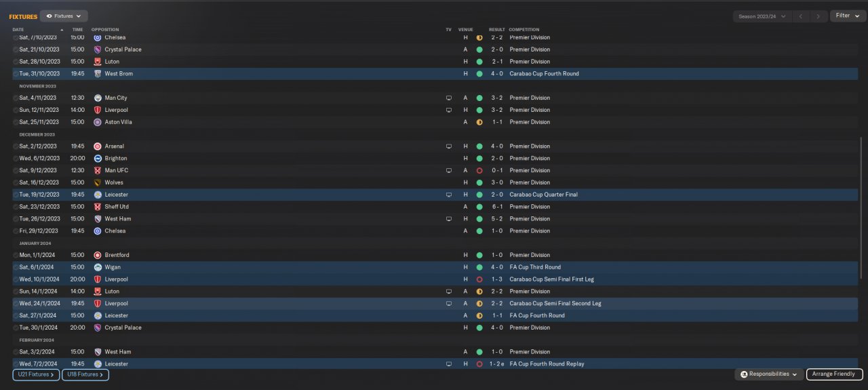Click the TV icon on the Man UFC row
868x390 pixels.
(x=448, y=170)
